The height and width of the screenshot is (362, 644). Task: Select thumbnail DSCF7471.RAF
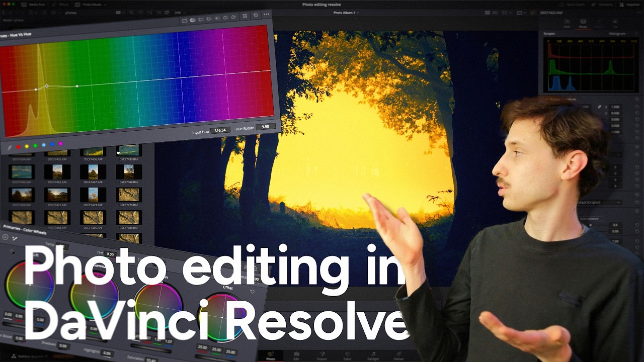click(x=57, y=195)
